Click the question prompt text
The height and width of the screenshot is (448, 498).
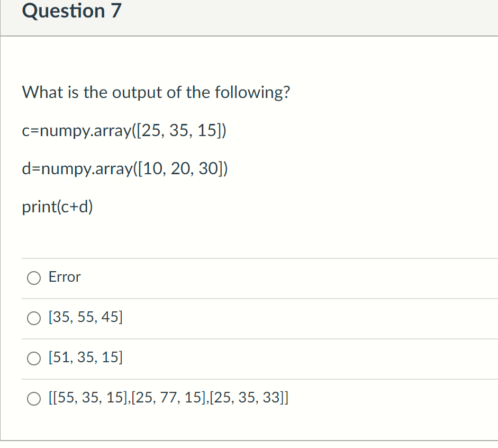[x=156, y=92]
